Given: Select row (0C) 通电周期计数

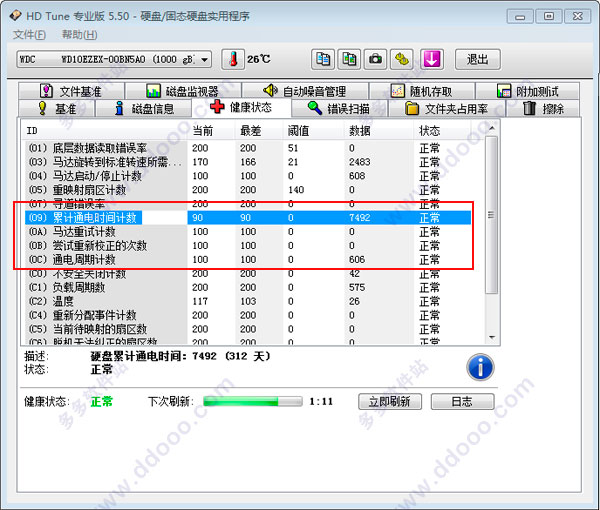Looking at the screenshot, I should (x=248, y=259).
